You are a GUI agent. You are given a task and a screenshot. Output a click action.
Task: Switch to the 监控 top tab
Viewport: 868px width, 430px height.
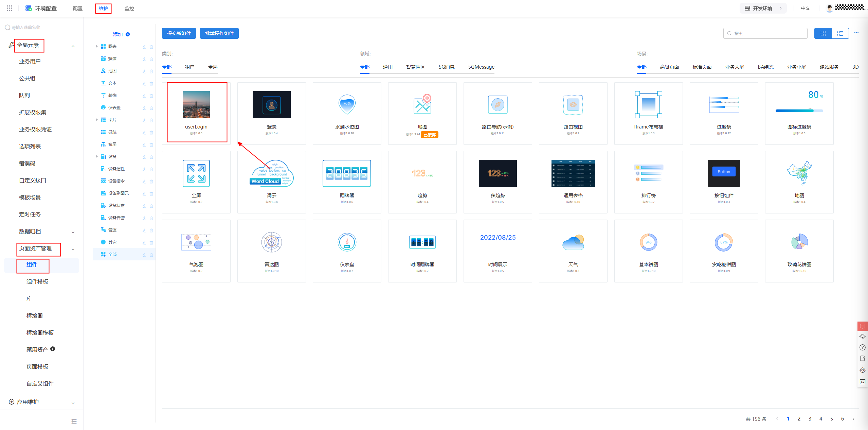pos(129,8)
